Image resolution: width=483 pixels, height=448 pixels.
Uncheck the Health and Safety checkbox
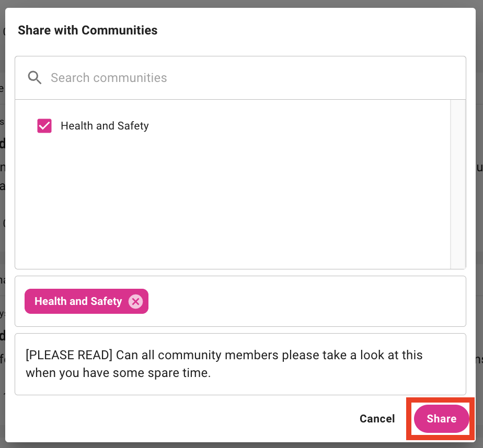pyautogui.click(x=44, y=126)
